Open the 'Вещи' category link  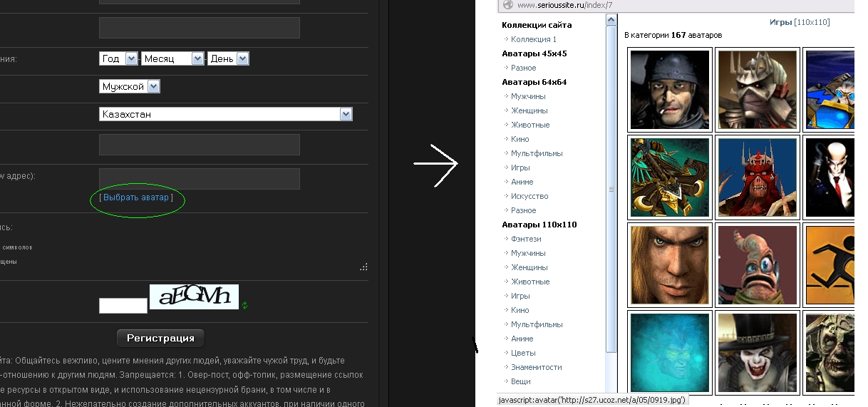522,381
